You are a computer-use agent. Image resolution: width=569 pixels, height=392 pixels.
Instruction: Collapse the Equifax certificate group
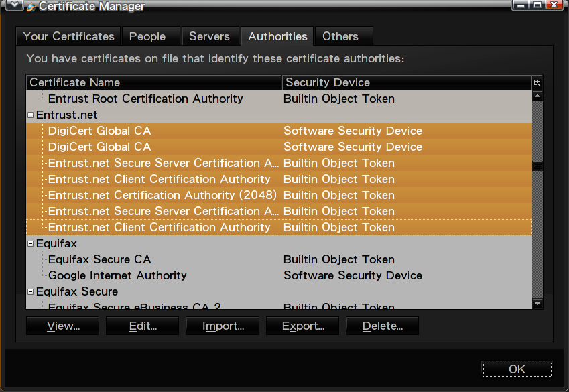pos(29,243)
